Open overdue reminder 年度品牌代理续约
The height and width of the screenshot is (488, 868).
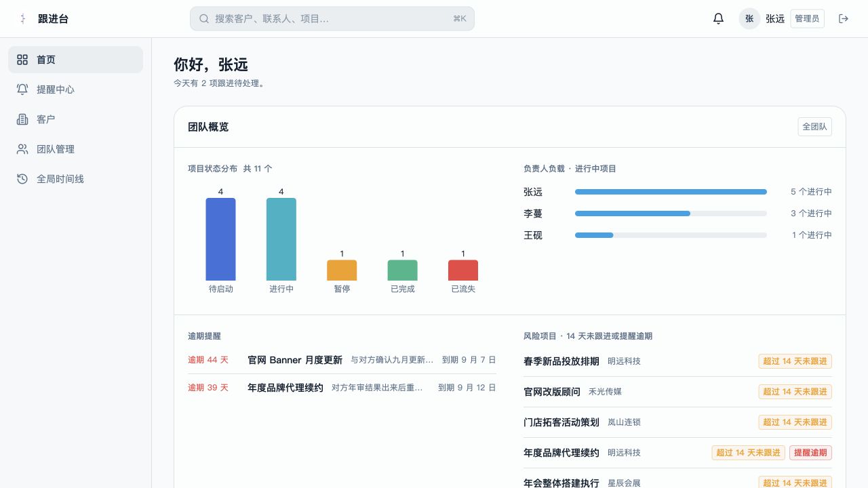click(342, 388)
